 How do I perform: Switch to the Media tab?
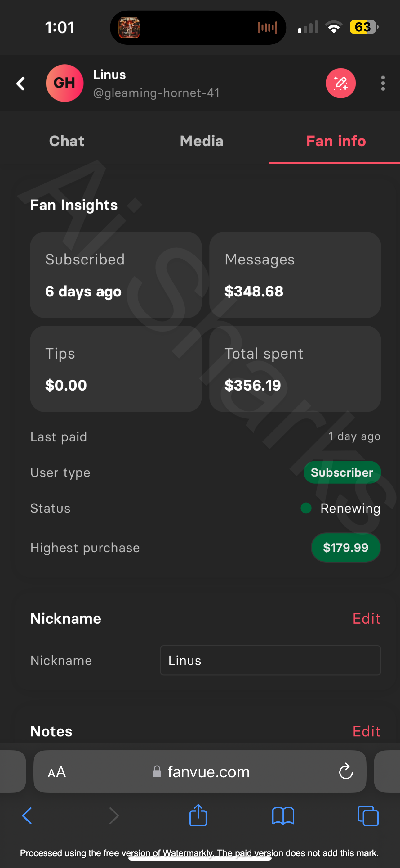coord(201,141)
